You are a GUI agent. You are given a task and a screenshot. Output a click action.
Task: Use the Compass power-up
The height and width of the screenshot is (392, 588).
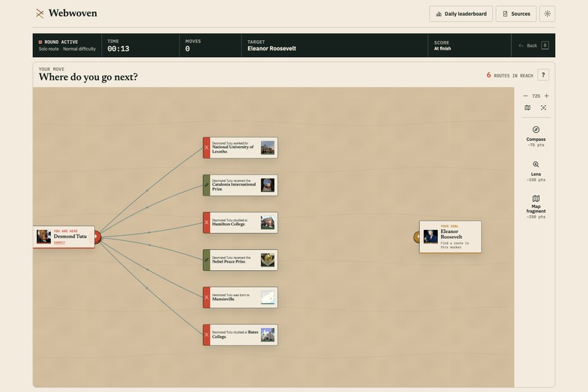536,137
